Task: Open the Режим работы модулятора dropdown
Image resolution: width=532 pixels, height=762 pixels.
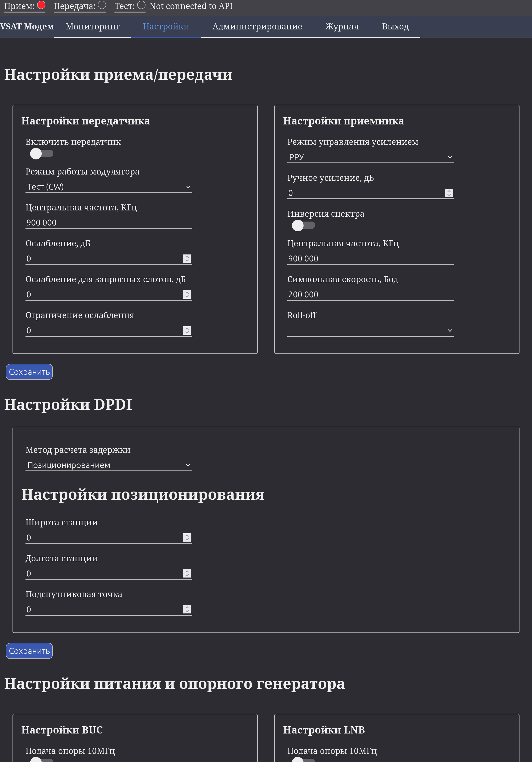Action: tap(108, 187)
